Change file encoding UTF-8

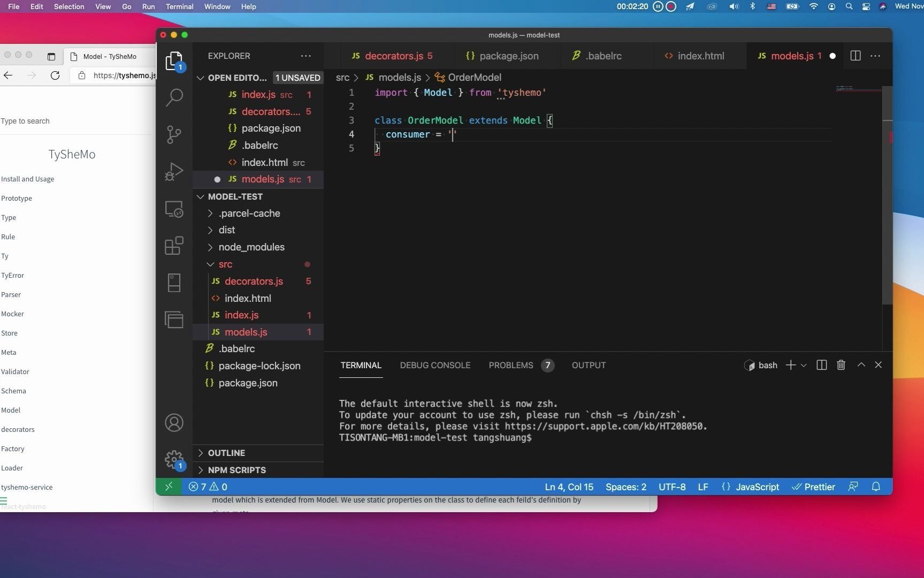coord(672,486)
